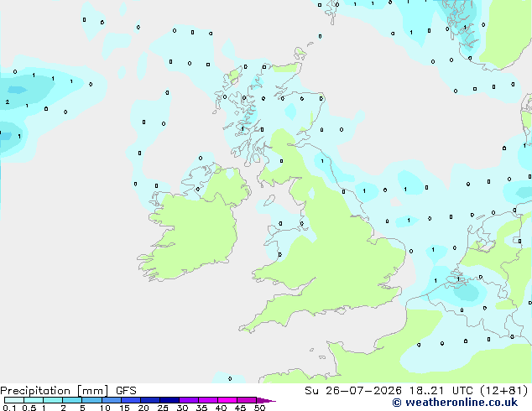The width and height of the screenshot is (532, 411).
Task: Click the "GFS" model name text
Action: point(126,391)
